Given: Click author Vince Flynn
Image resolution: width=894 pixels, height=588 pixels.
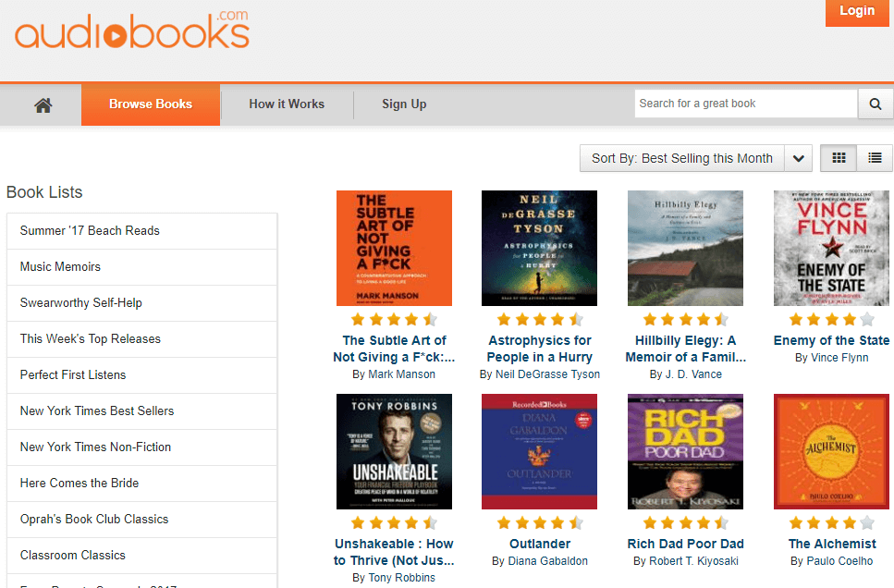Looking at the screenshot, I should pos(839,358).
